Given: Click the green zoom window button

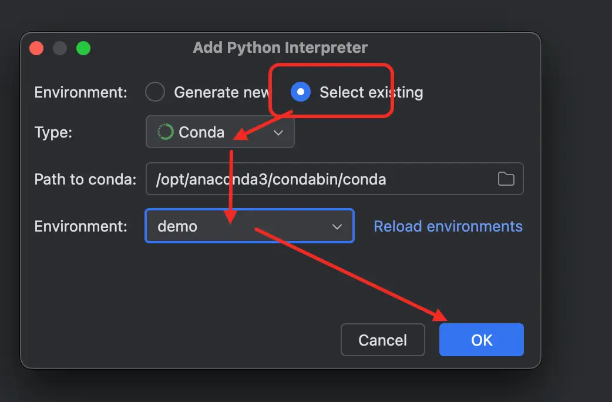Looking at the screenshot, I should coord(83,47).
